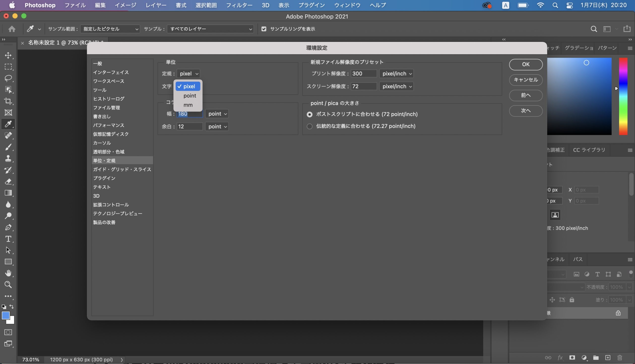Select the Zoom tool
The height and width of the screenshot is (364, 635).
tap(8, 285)
